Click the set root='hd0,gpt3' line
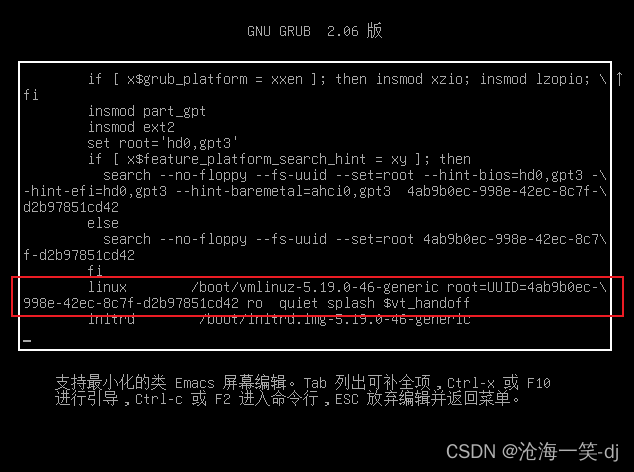 click(163, 143)
